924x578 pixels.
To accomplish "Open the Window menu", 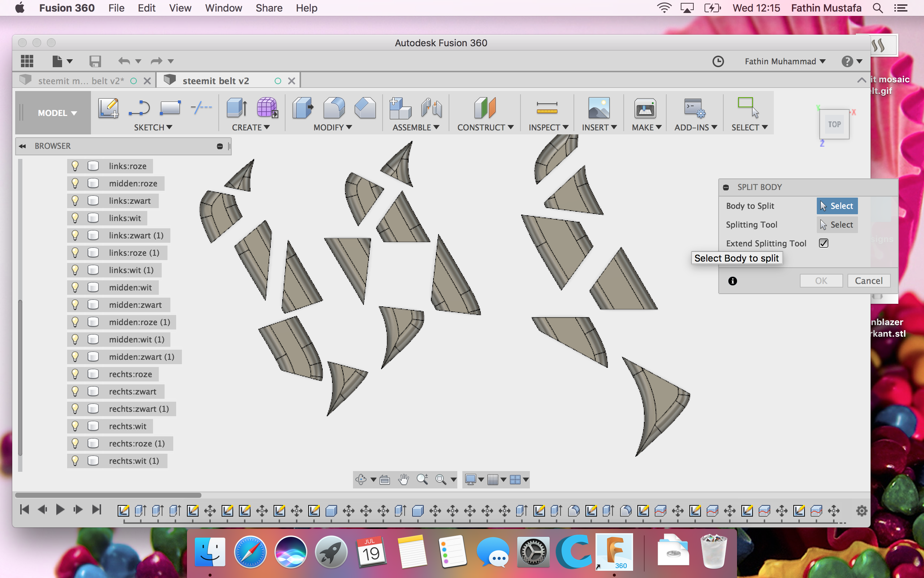I will click(223, 8).
